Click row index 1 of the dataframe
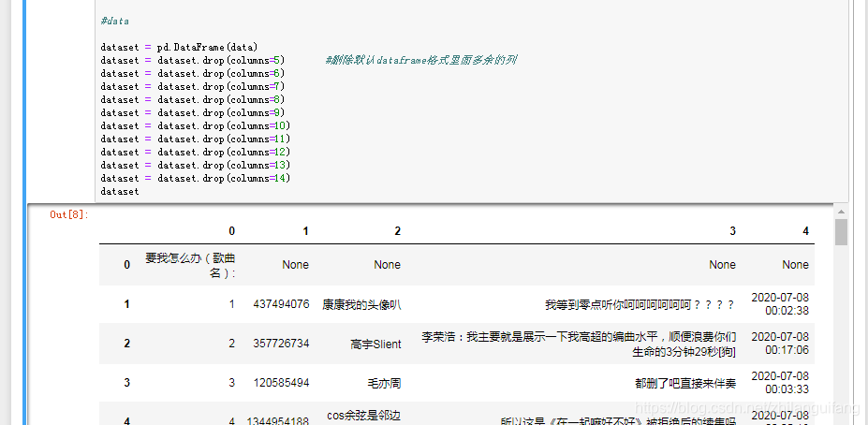This screenshot has height=425, width=868. [126, 304]
